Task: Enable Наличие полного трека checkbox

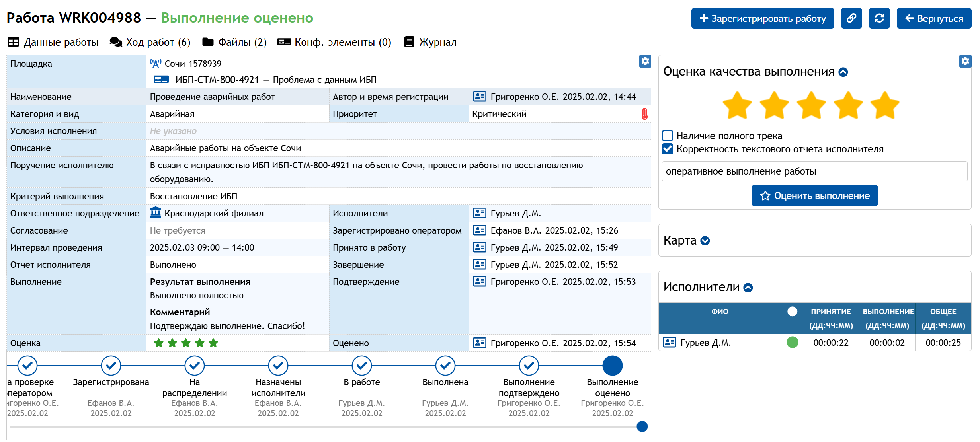Action: 668,136
